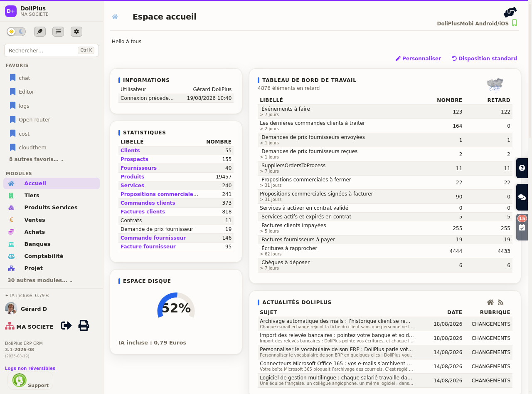This screenshot has height=394, width=532.
Task: Click the Comptabilité scales icon
Action: click(x=11, y=256)
